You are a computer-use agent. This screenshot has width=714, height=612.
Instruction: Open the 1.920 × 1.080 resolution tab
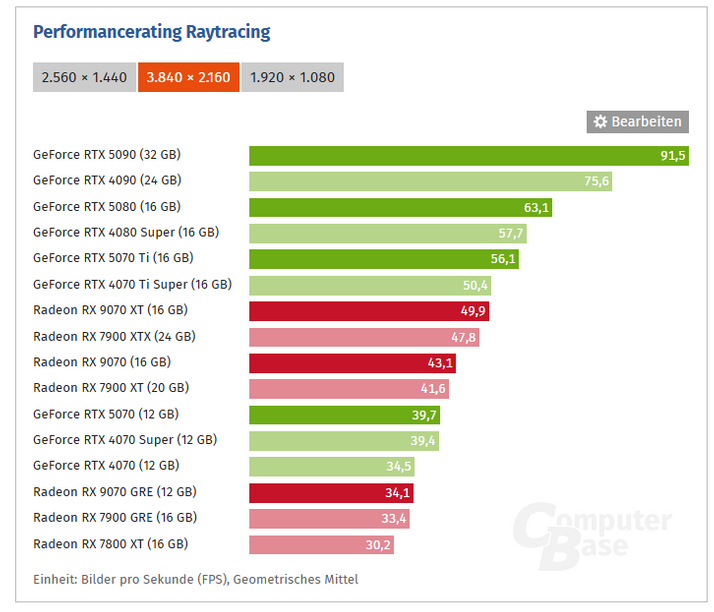click(x=292, y=77)
